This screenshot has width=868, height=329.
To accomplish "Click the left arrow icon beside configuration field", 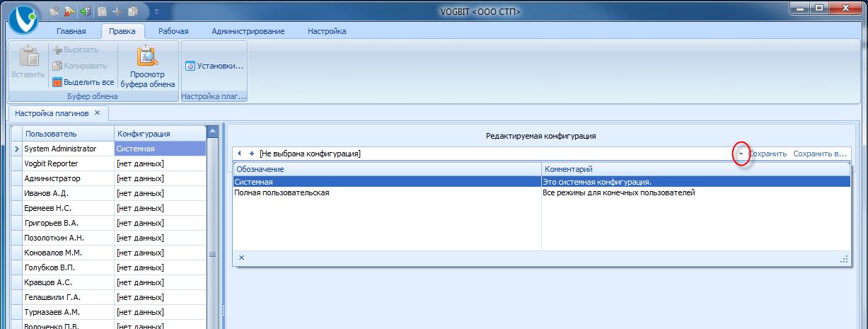I will point(240,154).
